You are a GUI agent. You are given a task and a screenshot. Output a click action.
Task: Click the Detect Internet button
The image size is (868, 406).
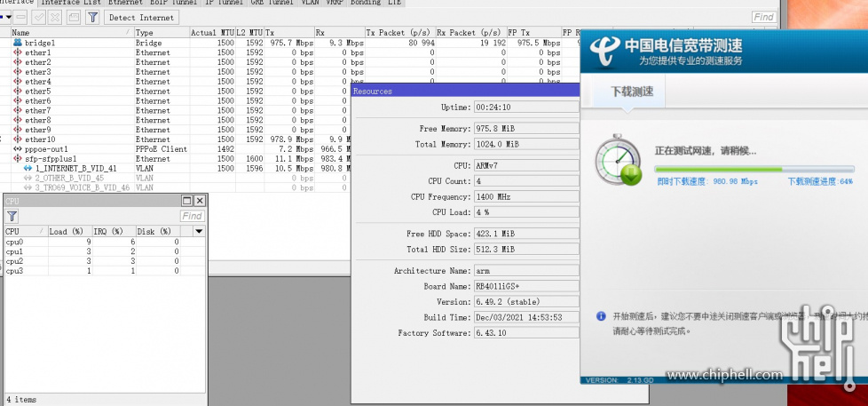point(141,17)
